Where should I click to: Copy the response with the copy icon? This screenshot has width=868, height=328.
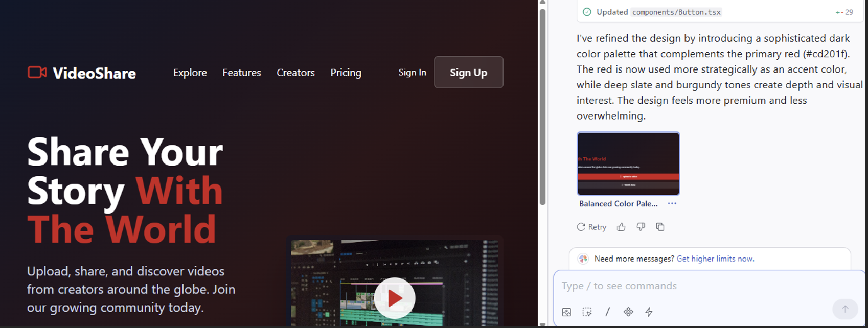coord(660,227)
